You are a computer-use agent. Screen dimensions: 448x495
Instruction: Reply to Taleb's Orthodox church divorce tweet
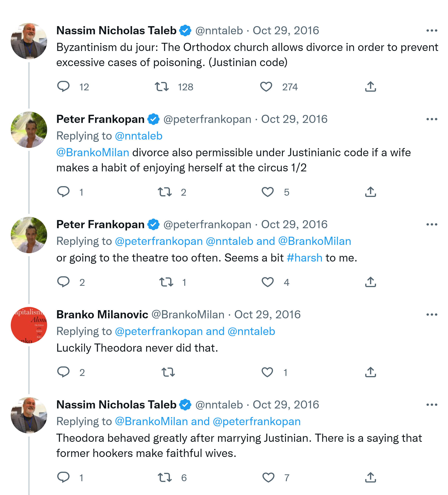[x=63, y=87]
